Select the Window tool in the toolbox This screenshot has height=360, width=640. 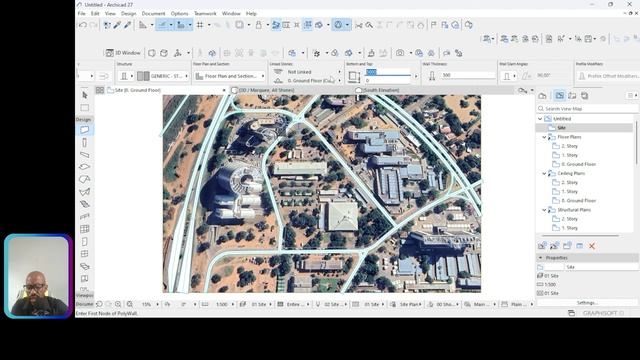click(84, 253)
